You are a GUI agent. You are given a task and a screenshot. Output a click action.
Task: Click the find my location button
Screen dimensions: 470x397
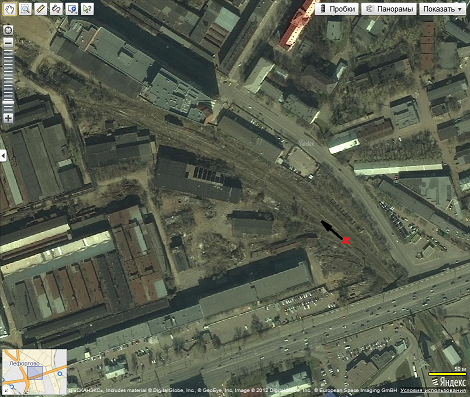coord(8,30)
